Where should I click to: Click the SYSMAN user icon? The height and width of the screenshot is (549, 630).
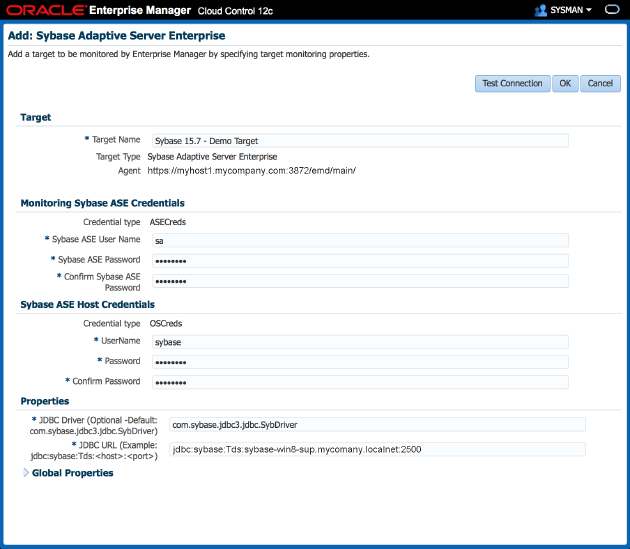tap(541, 10)
